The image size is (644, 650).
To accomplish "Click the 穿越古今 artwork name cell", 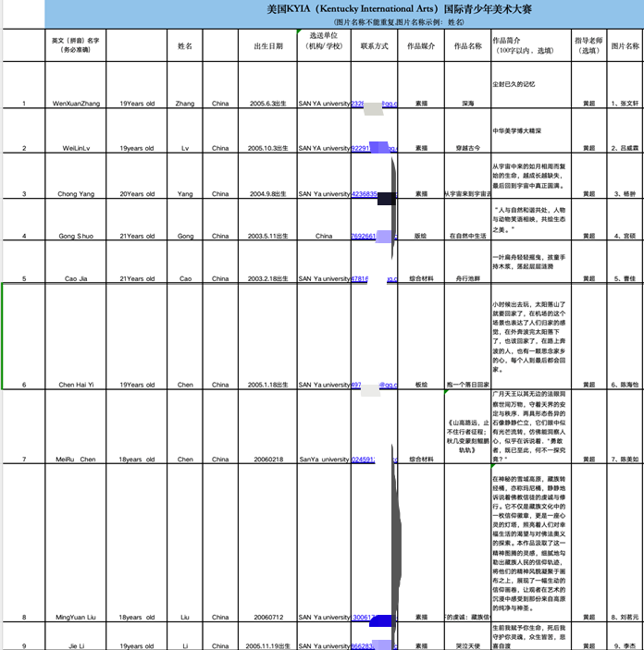I will [x=467, y=148].
